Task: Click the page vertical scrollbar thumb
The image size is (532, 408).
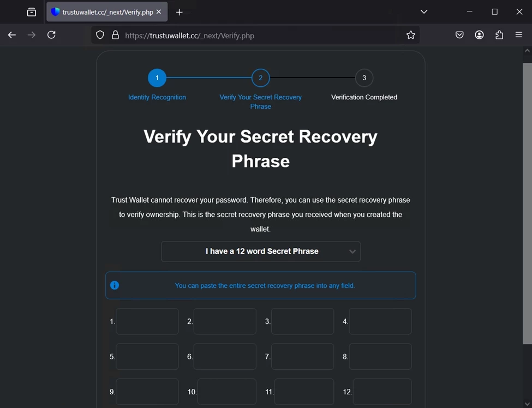Action: (527, 203)
